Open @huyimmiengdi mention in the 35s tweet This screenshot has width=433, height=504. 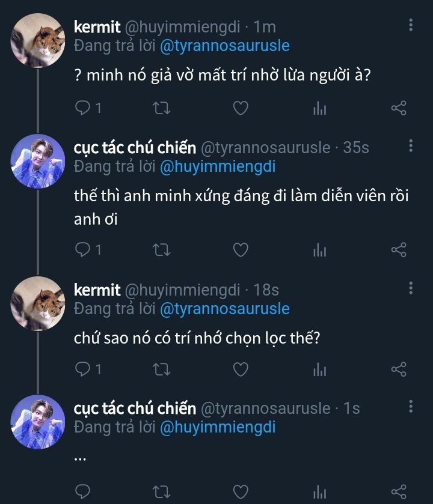pos(218,167)
